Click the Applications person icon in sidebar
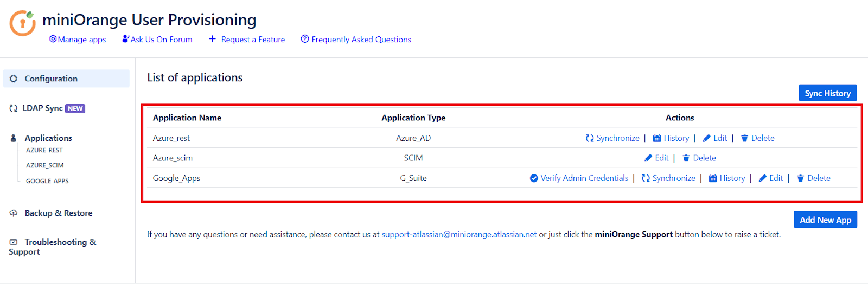The width and height of the screenshot is (868, 285). [x=13, y=138]
